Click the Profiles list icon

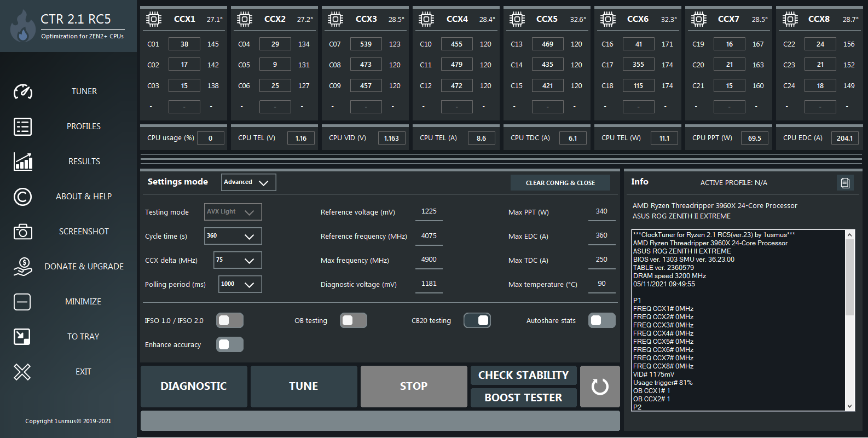pyautogui.click(x=22, y=126)
